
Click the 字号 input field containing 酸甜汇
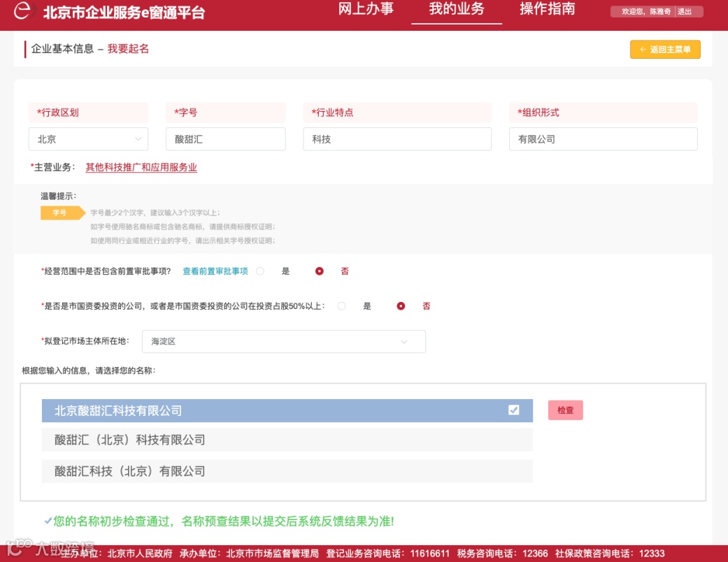(x=226, y=139)
